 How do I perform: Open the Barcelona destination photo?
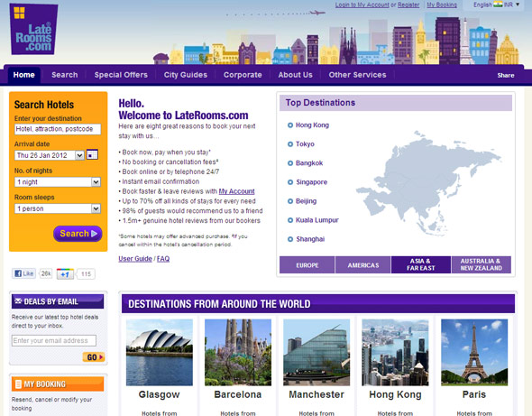(238, 352)
